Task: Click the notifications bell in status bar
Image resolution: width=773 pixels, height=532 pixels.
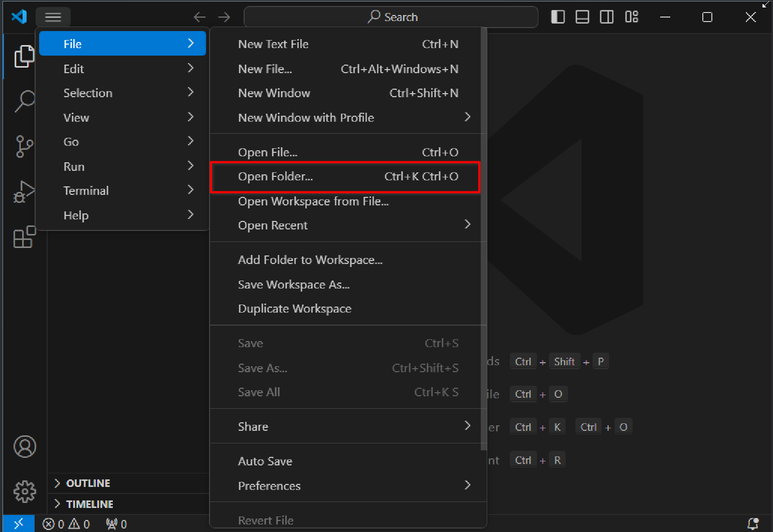Action: tap(752, 523)
